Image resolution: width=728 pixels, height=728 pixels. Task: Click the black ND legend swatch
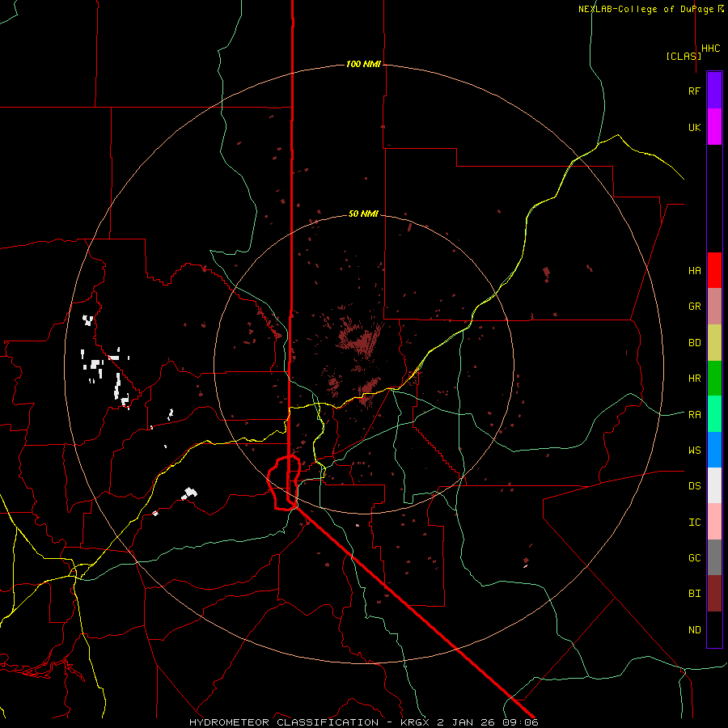pos(714,629)
